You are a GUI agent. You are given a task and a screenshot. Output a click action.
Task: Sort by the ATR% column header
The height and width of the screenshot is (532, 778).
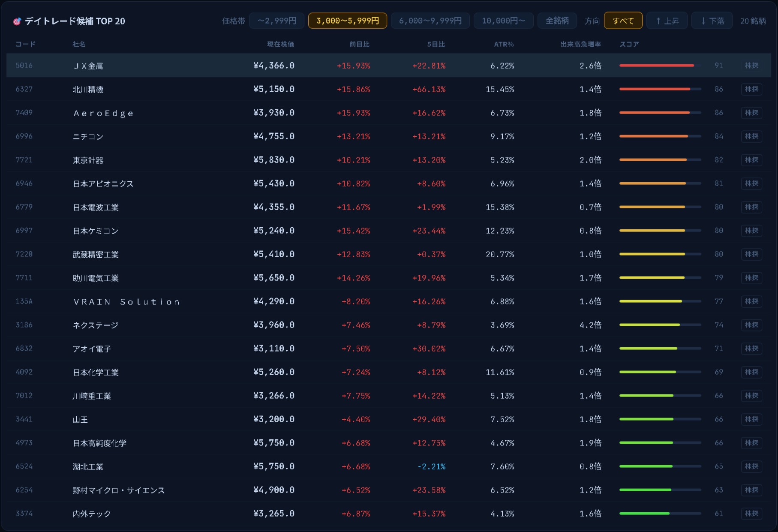(504, 44)
